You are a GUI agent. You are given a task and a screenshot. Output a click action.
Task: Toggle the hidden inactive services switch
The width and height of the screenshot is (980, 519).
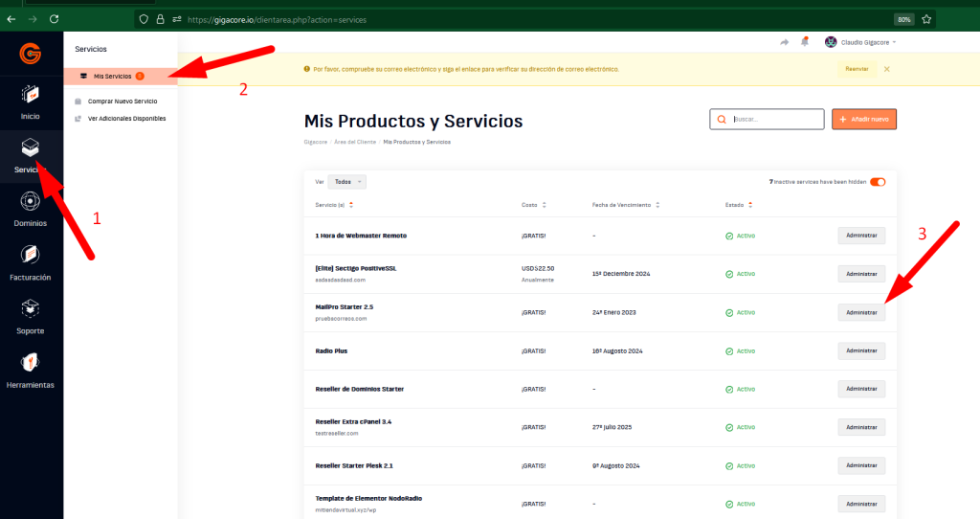(x=878, y=181)
